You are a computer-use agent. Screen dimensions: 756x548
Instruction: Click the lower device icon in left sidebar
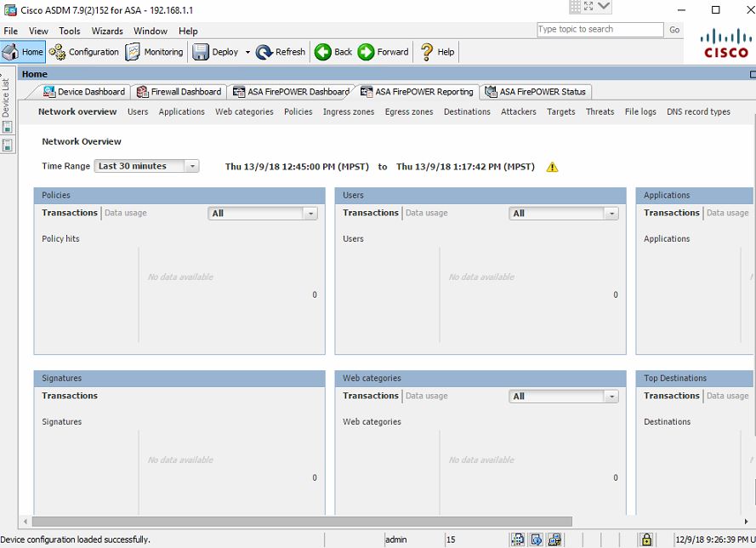[8, 145]
